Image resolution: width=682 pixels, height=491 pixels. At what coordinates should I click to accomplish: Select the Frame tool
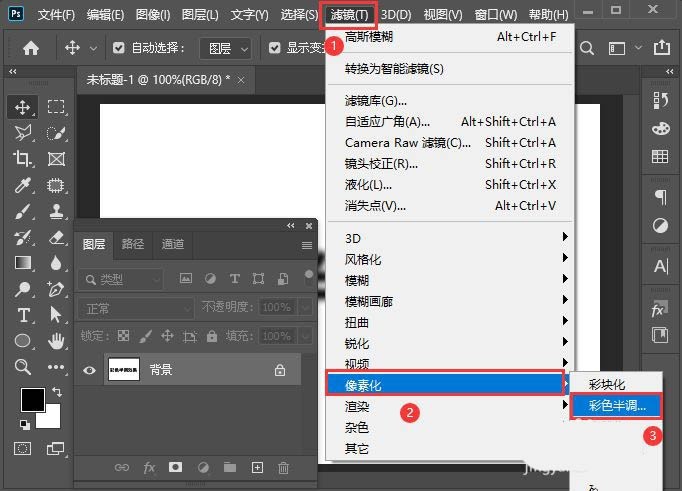pos(56,159)
